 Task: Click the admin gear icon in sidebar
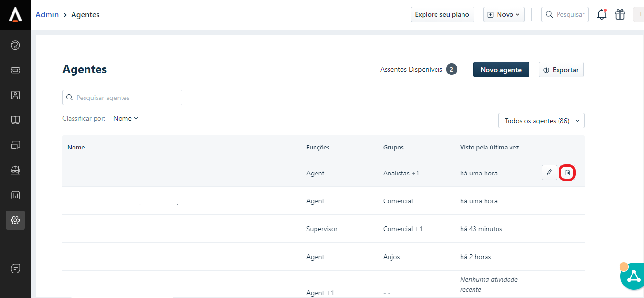click(15, 220)
